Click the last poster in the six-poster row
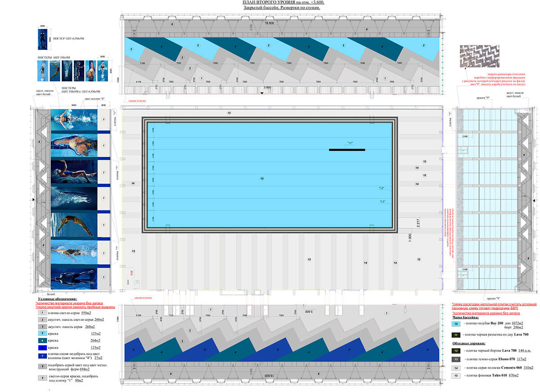540x392 pixels. pos(103,71)
